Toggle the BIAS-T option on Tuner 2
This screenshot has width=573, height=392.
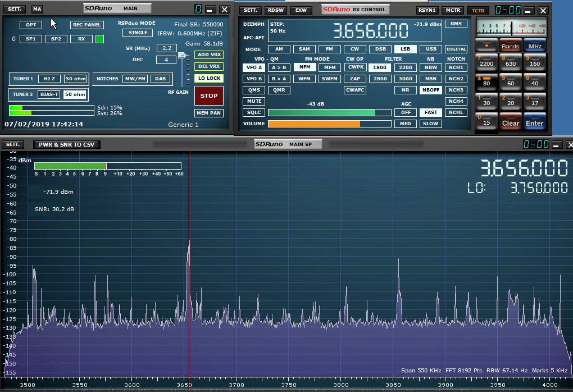pos(49,94)
